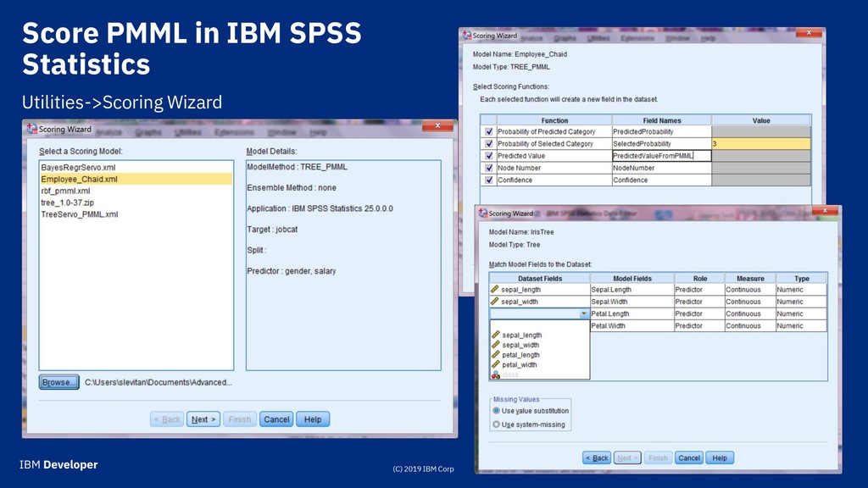The height and width of the screenshot is (488, 868).
Task: Click Scoring Wizard title icon in scoring functions window
Action: point(467,36)
